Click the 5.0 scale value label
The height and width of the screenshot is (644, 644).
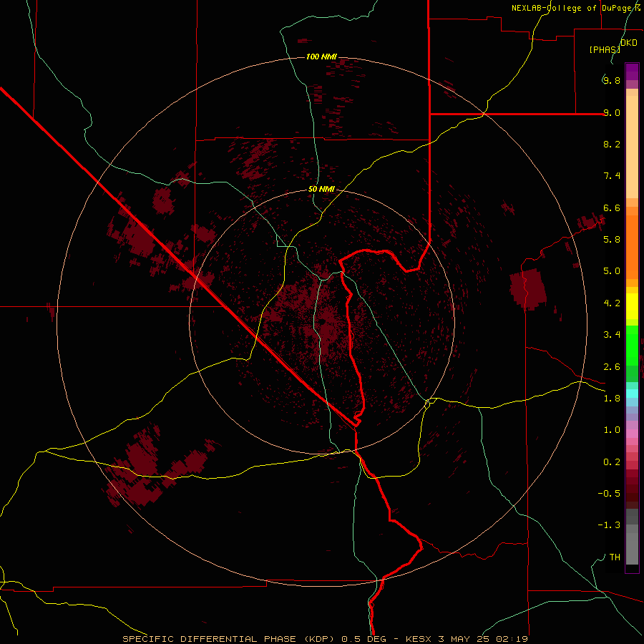[612, 271]
